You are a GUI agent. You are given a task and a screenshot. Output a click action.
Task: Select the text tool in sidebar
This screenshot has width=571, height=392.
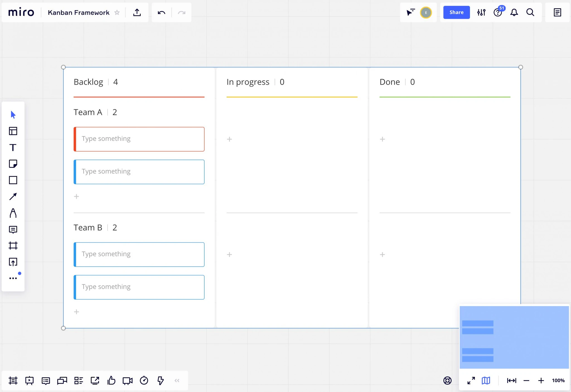pos(13,147)
